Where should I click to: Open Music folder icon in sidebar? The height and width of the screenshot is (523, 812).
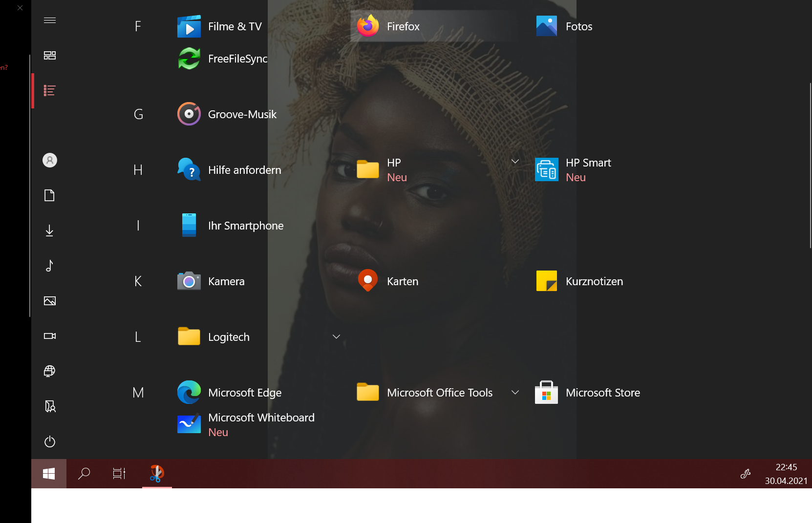(x=50, y=266)
